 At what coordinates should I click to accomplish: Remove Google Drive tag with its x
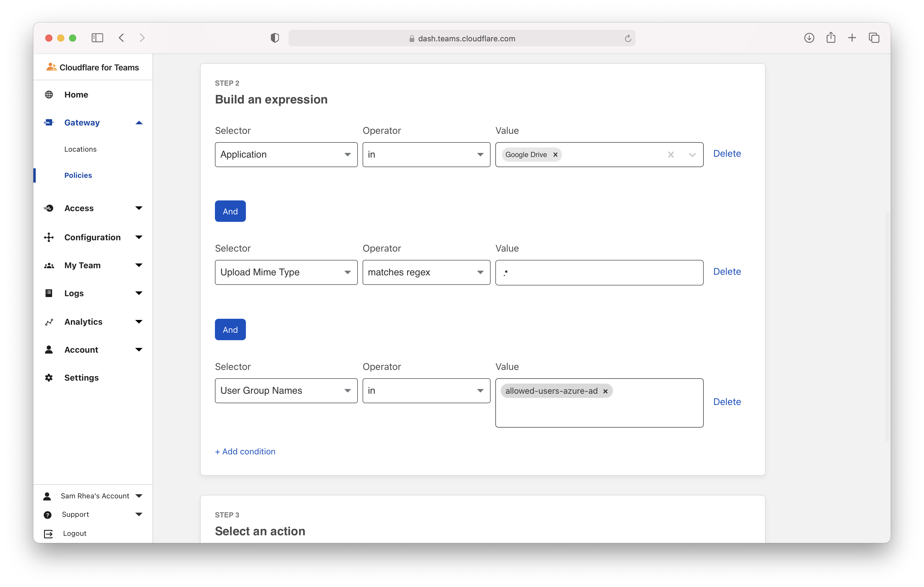click(555, 155)
